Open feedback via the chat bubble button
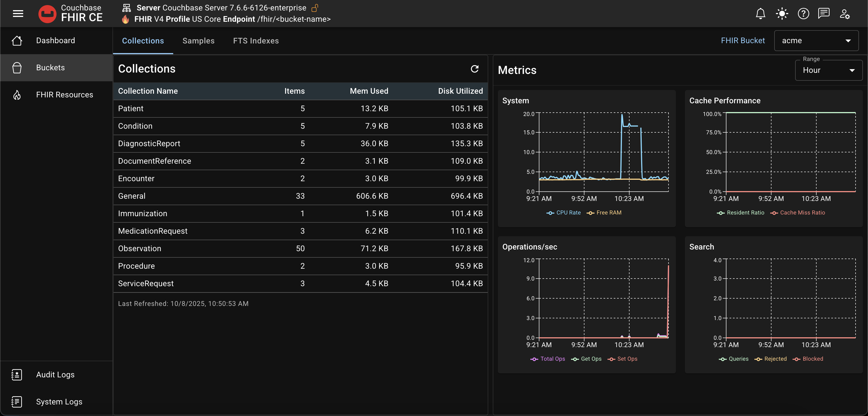Viewport: 868px width, 416px height. (824, 14)
